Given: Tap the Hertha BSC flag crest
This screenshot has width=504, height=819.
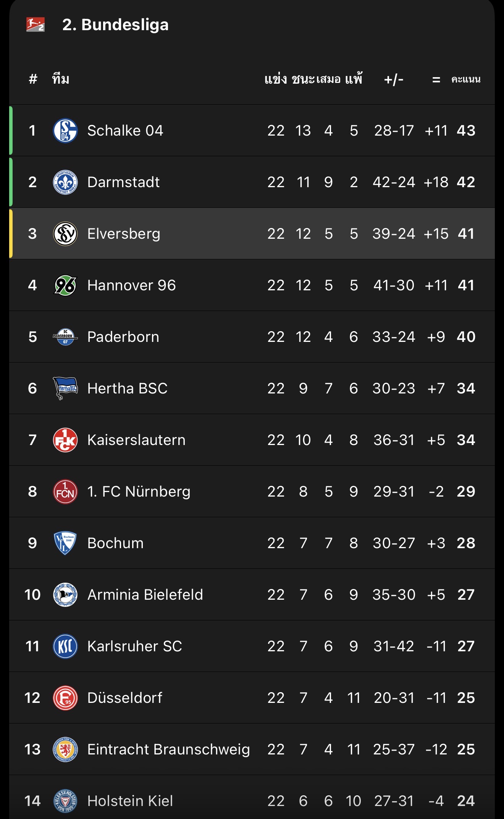Looking at the screenshot, I should point(65,388).
